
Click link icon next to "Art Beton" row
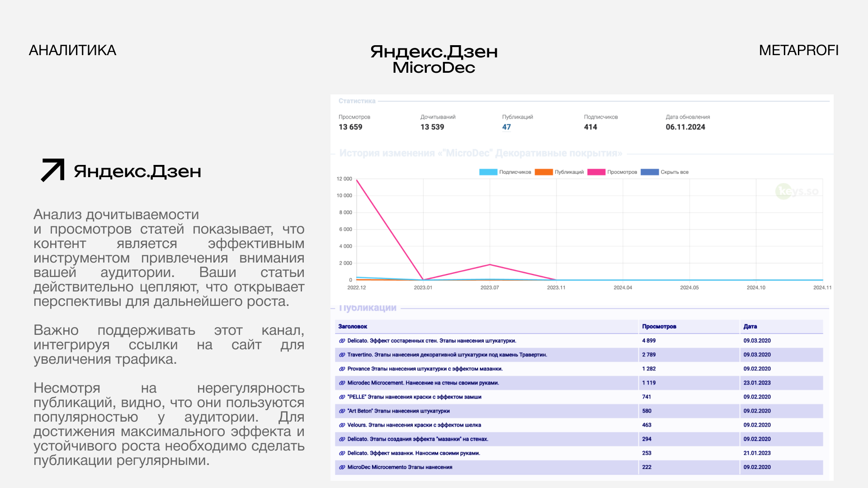click(342, 411)
